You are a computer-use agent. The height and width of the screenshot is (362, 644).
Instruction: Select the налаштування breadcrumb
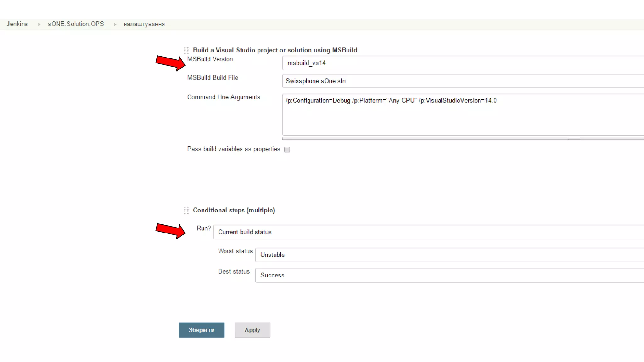pyautogui.click(x=144, y=24)
